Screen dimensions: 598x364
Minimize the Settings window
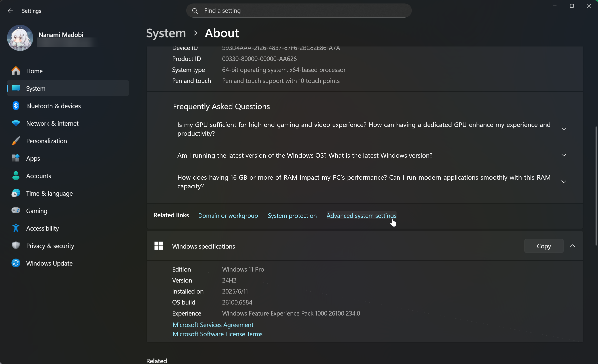pos(555,6)
